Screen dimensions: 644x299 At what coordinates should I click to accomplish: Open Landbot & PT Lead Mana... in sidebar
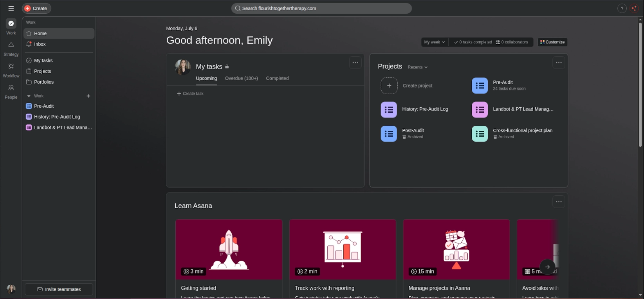pyautogui.click(x=59, y=128)
